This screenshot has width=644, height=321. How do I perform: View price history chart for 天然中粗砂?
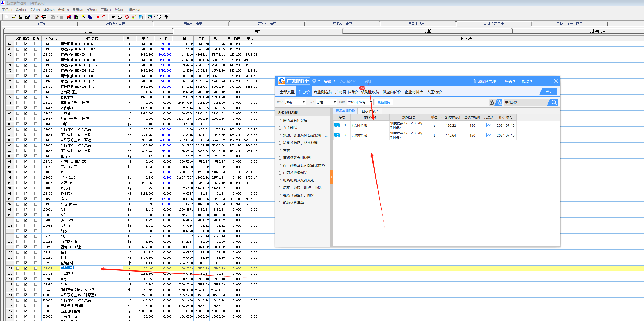tap(489, 135)
